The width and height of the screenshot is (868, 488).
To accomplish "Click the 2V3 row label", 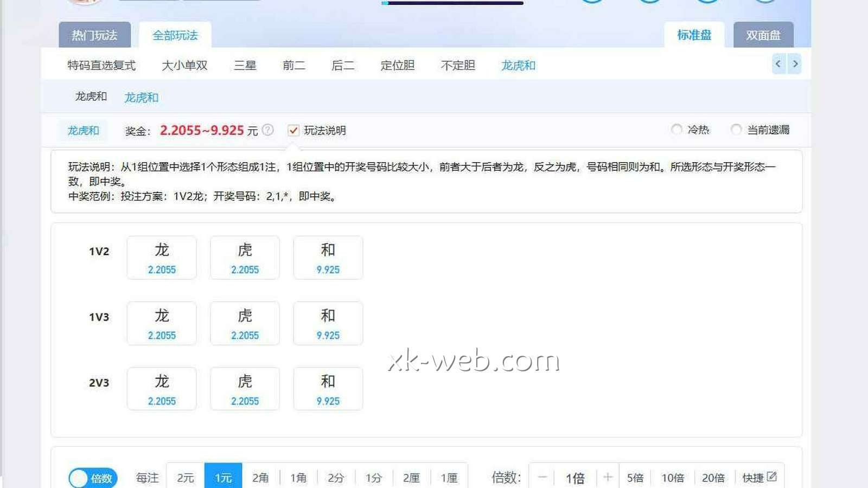I will point(99,383).
